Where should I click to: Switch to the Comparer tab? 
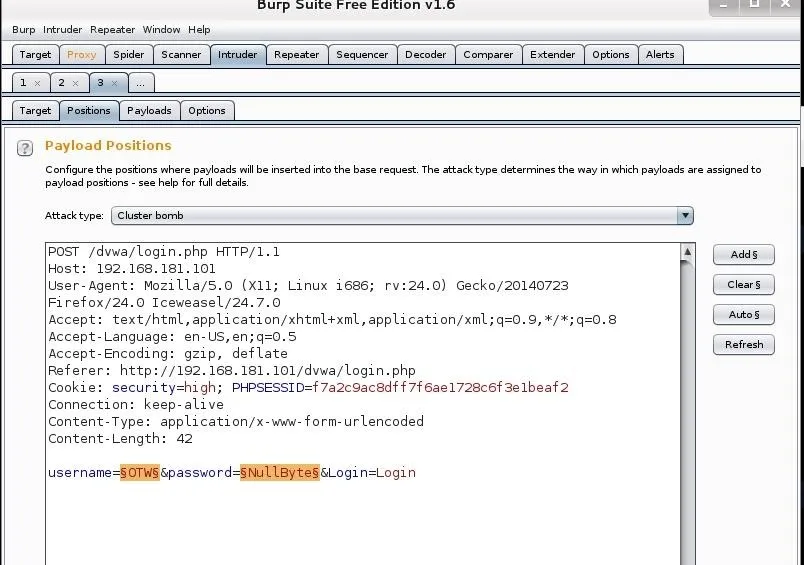(488, 54)
